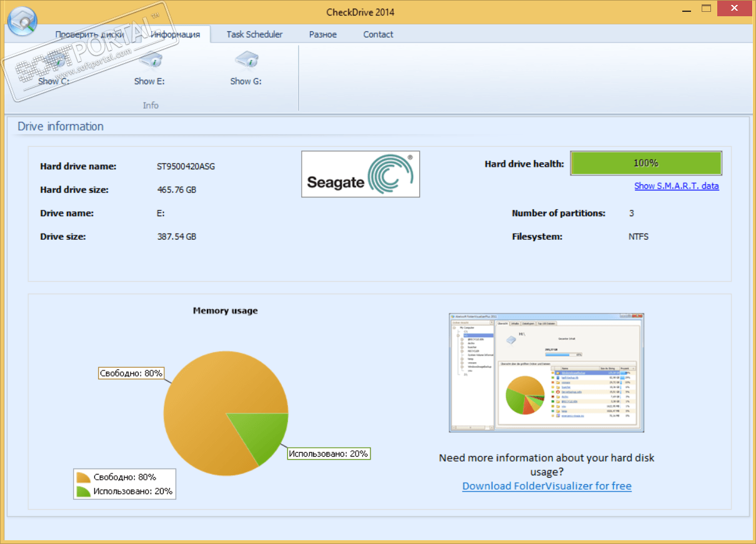Click the orange Свободно legend swatch

pos(83,477)
